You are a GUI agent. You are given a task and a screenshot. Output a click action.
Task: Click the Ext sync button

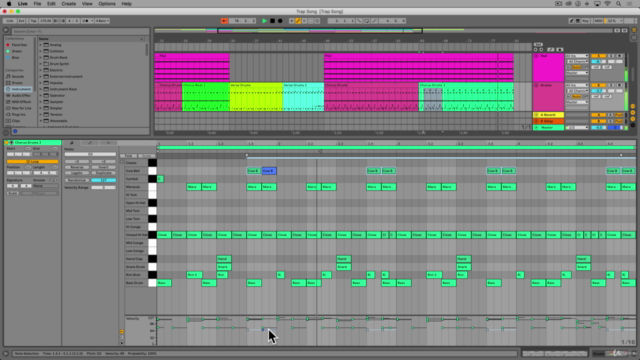[x=21, y=21]
